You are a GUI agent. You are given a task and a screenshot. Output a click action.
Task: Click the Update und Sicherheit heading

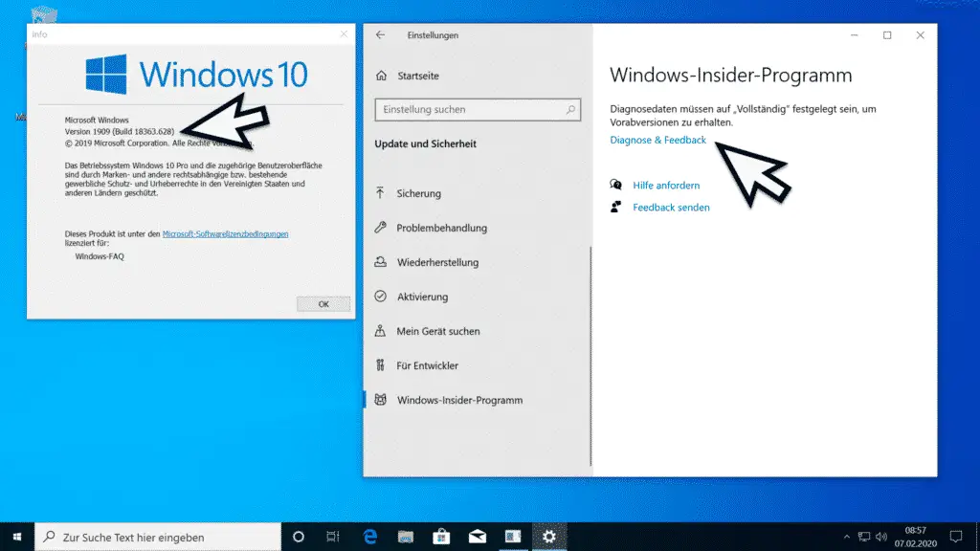425,143
